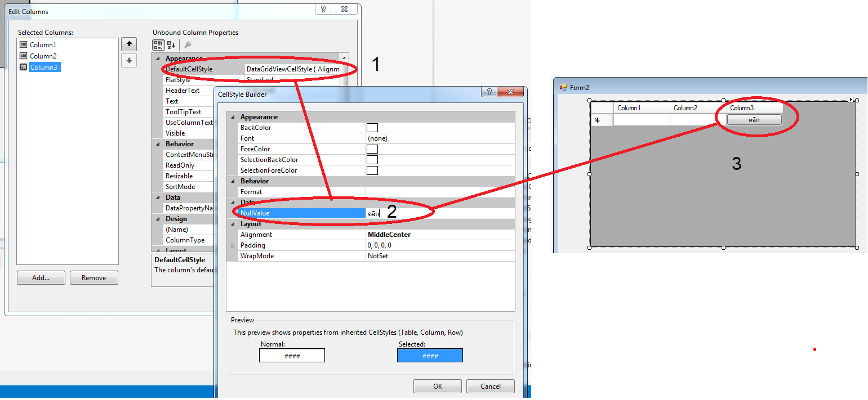Click the Column2 header in Form2 grid
This screenshot has width=868, height=400.
[698, 108]
